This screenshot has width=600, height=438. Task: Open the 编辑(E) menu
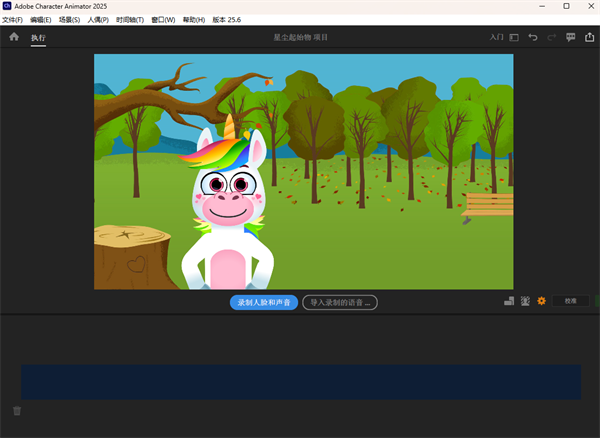[41, 20]
